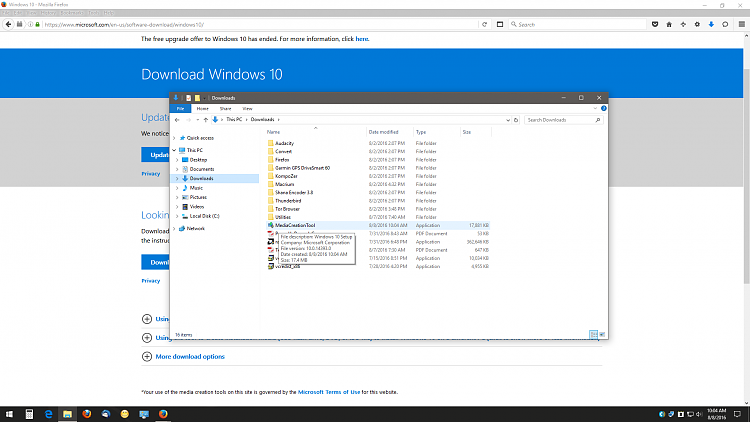The width and height of the screenshot is (750, 422).
Task: Click Thunderbird taskbar icon
Action: point(106,414)
